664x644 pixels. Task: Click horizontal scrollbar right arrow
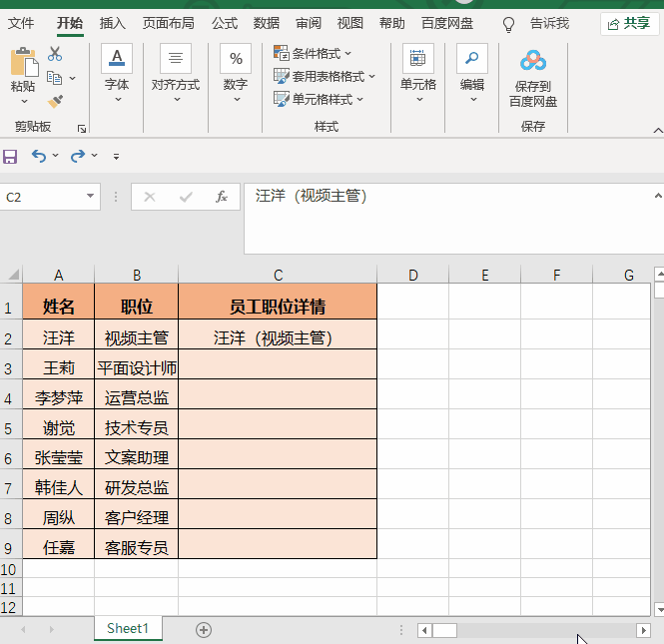[x=643, y=630]
